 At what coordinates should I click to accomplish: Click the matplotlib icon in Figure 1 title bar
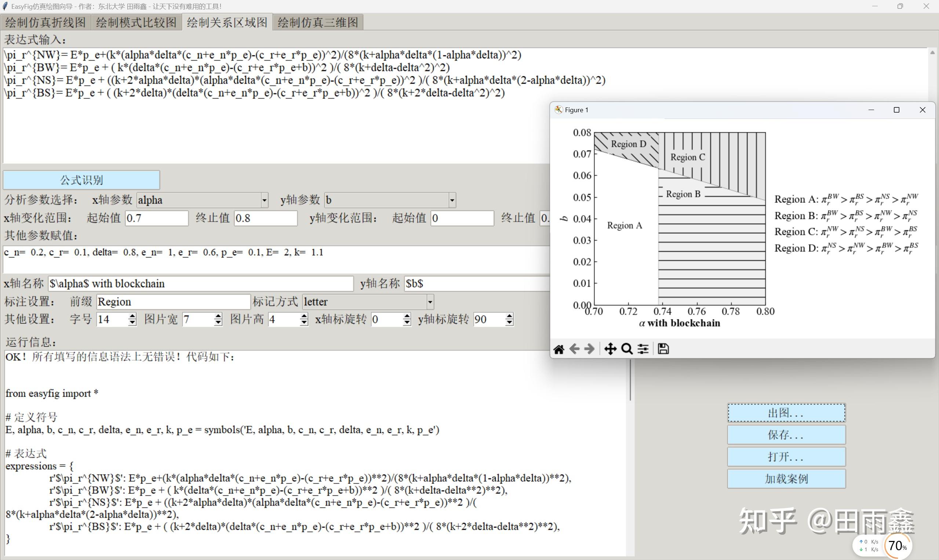click(558, 110)
